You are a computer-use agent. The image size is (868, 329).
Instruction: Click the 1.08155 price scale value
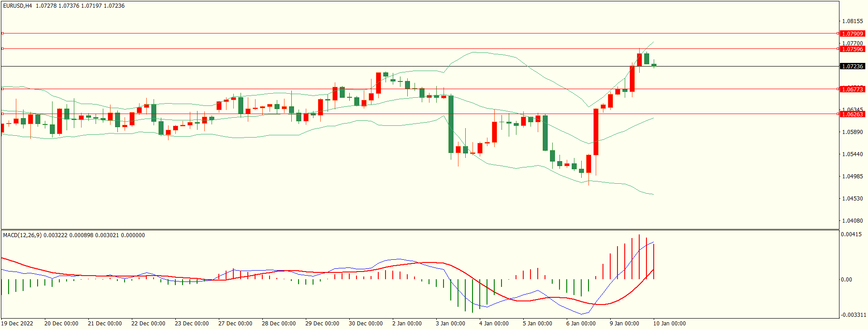coord(853,21)
